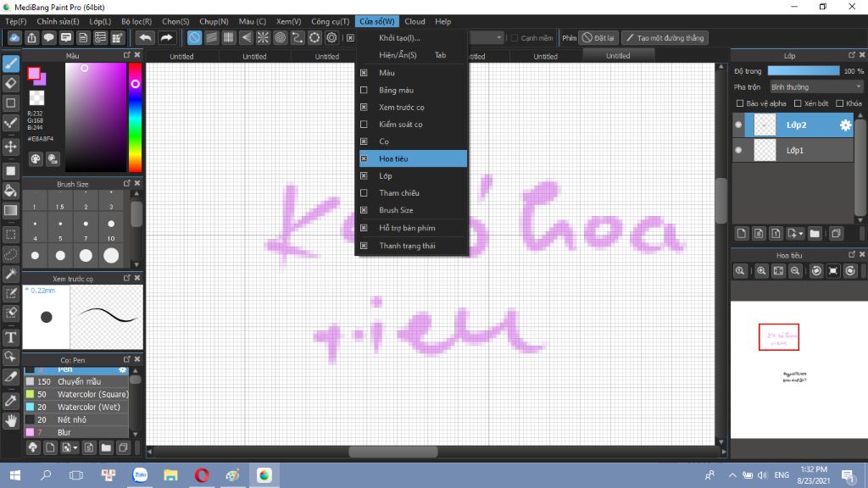
Task: Open the toolbar combo box dropdown
Action: (x=498, y=37)
